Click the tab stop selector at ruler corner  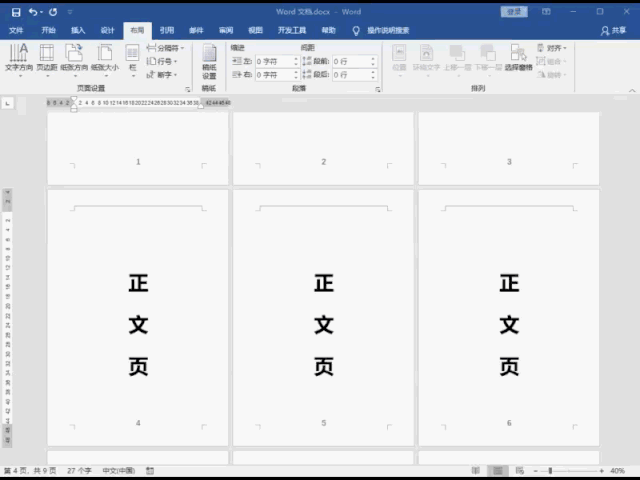click(7, 103)
